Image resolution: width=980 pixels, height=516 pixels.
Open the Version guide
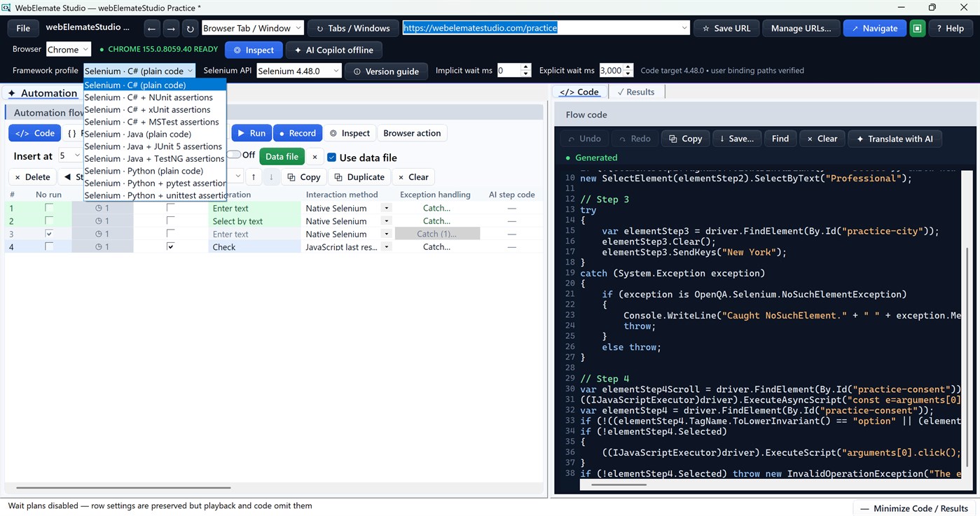point(386,71)
